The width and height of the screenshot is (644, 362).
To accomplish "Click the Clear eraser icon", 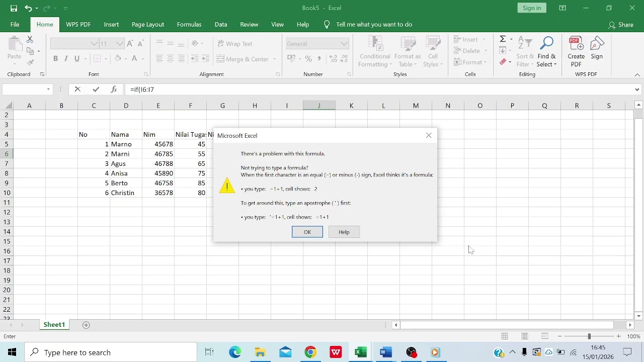I will point(503,62).
